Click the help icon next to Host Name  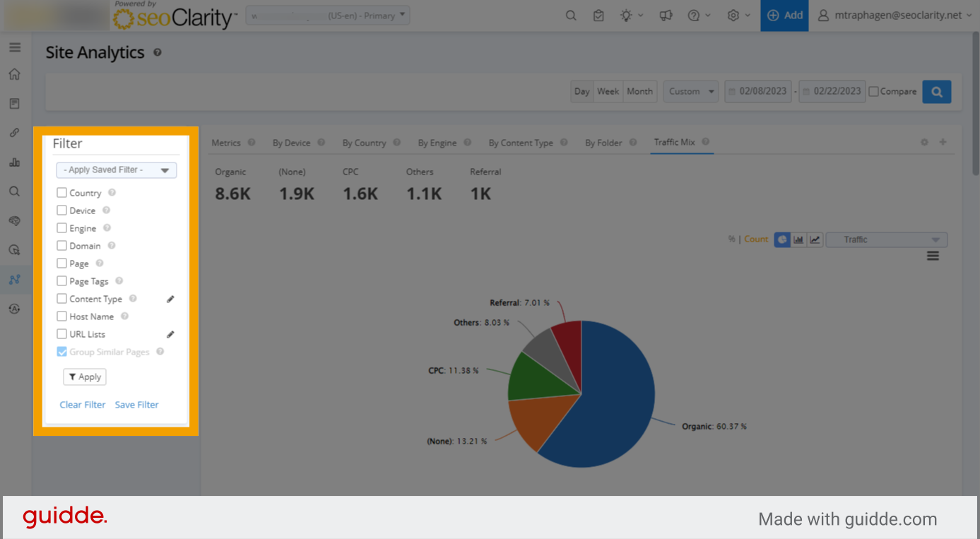(x=124, y=316)
